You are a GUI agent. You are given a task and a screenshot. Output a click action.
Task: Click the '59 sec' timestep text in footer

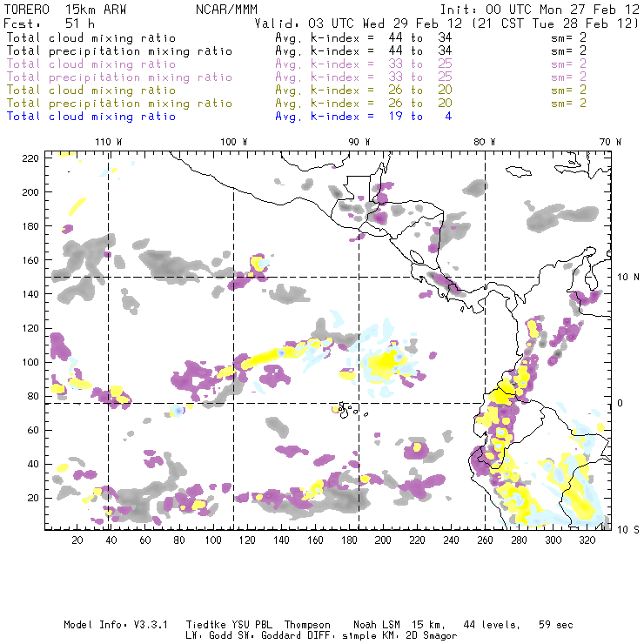tap(556, 625)
